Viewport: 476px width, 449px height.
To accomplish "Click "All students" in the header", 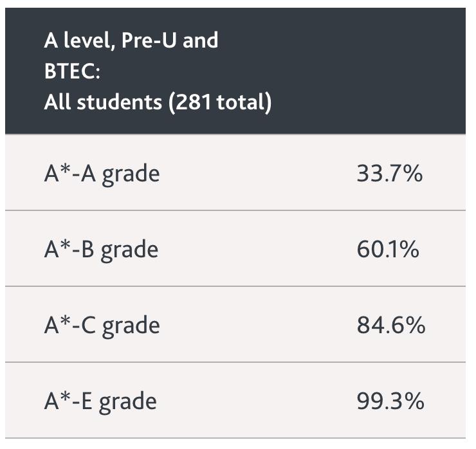I will click(103, 102).
